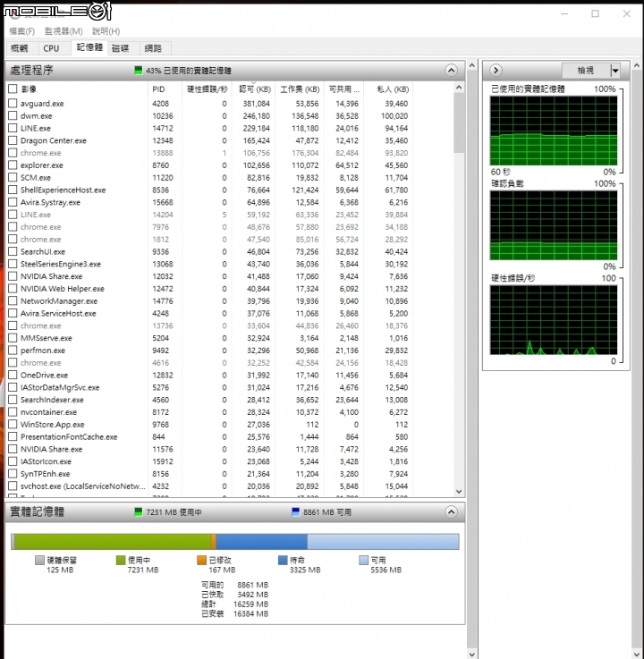Toggle the select-all 影像 checkbox
The image size is (644, 659).
pyautogui.click(x=13, y=89)
